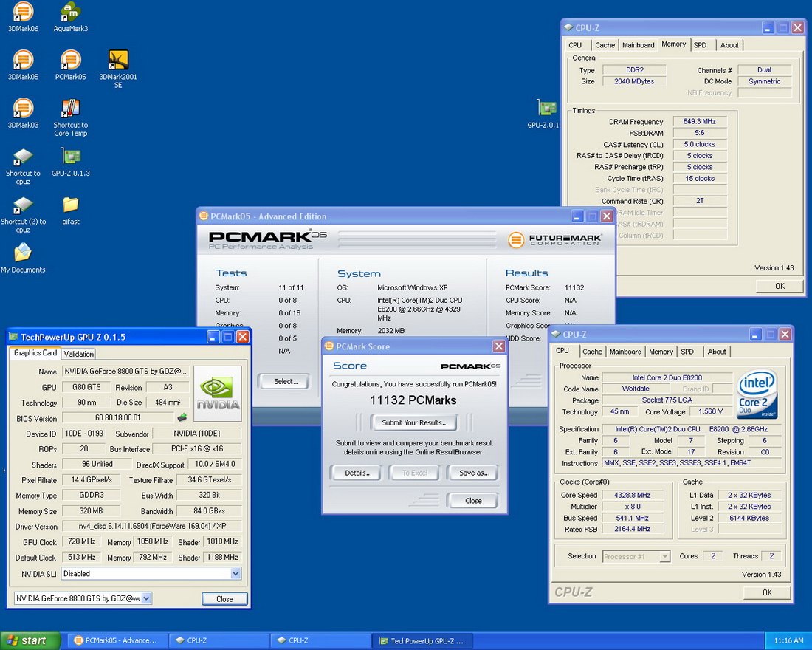812x650 pixels.
Task: Open SPD tab in upper CPU-Z Memory window
Action: coord(700,45)
